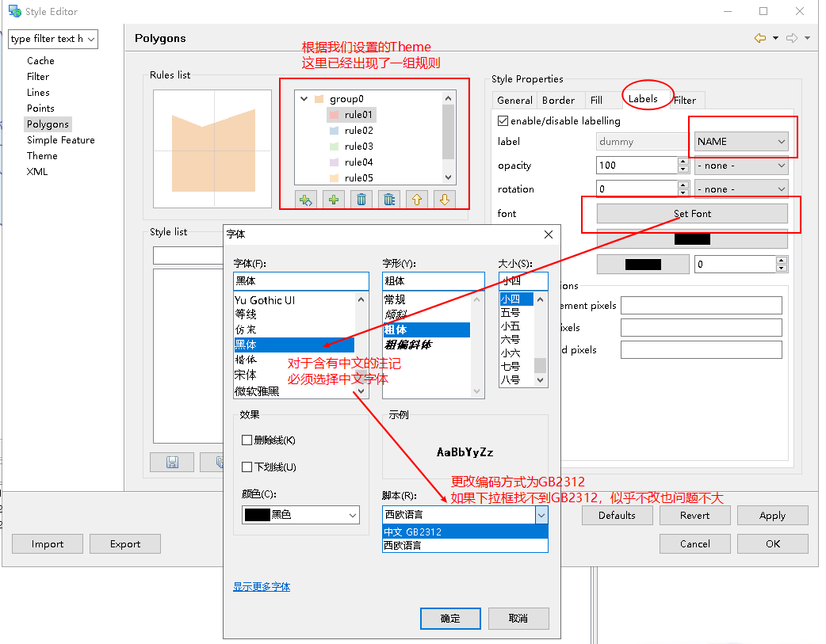This screenshot has width=826, height=644.
Task: Click the Apply button
Action: coord(772,516)
